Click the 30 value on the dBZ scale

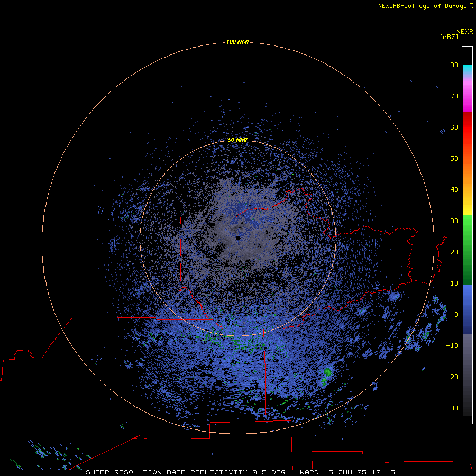454,221
